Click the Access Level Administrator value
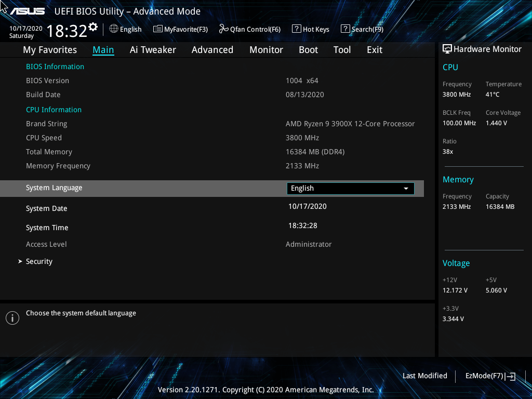 click(x=309, y=244)
